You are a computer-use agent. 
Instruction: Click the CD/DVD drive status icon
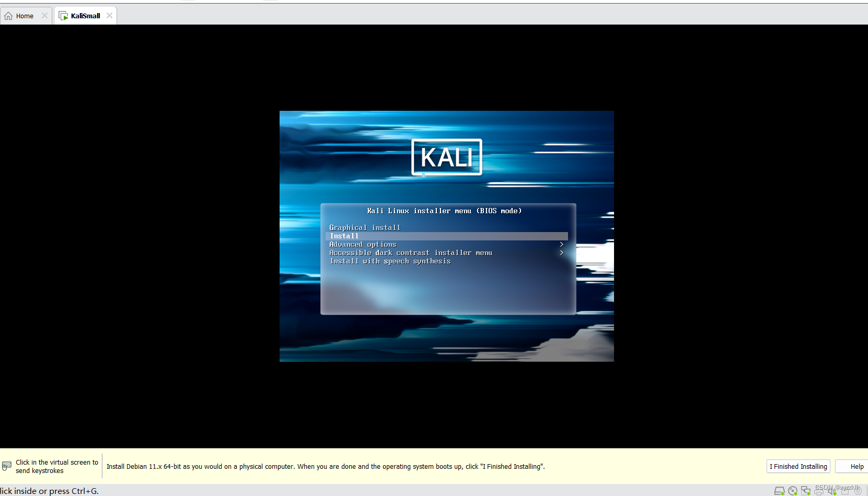(x=793, y=491)
